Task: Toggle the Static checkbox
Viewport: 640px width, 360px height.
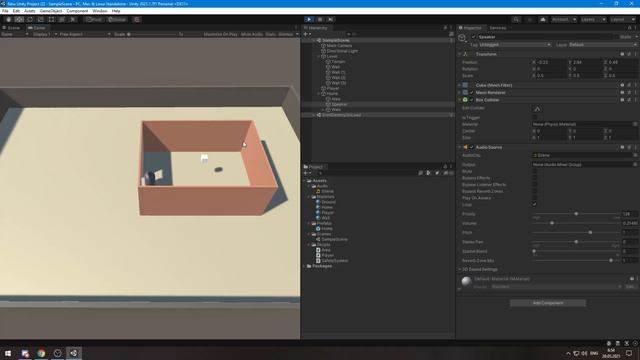Action: point(616,37)
